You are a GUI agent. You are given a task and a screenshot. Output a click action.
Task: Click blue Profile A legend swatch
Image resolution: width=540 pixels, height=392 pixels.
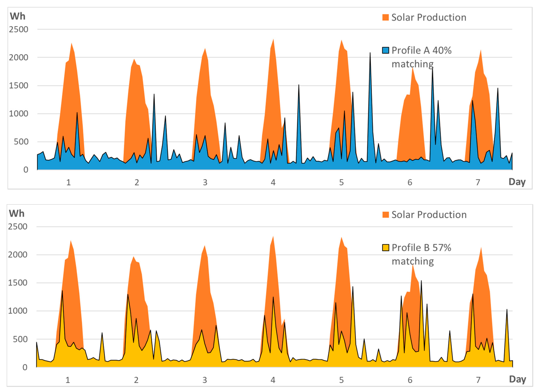tap(385, 50)
